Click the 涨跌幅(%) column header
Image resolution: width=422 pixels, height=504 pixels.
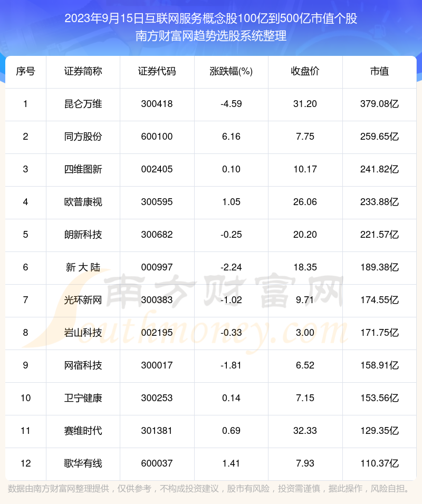click(x=231, y=71)
